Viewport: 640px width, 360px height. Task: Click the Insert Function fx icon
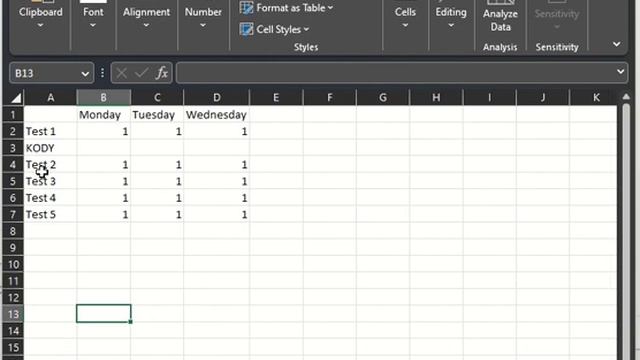162,73
